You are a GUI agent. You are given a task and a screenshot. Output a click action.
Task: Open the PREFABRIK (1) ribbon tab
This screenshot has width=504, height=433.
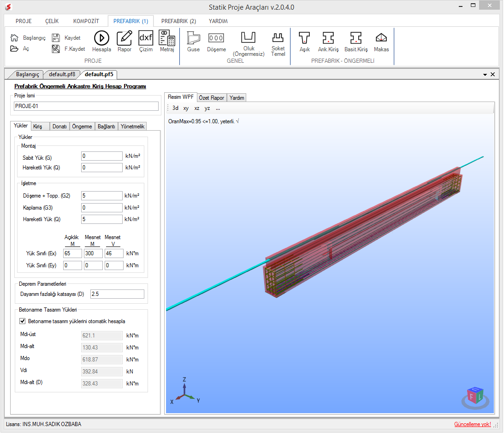130,21
